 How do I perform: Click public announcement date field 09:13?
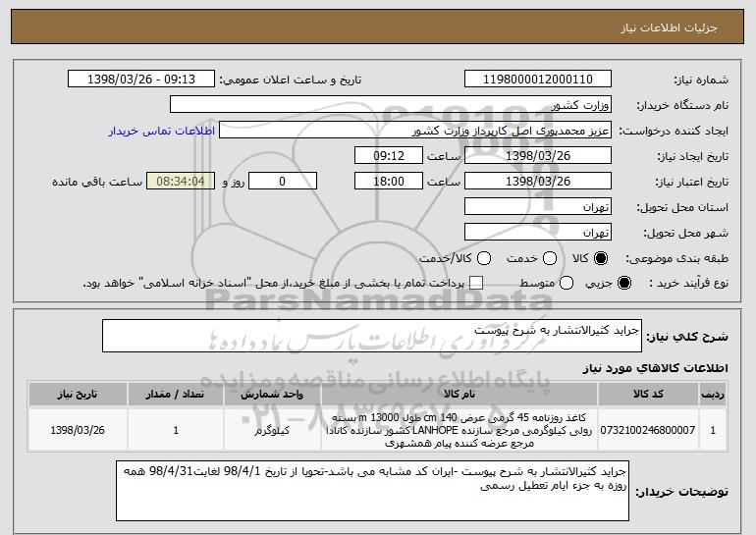(141, 80)
